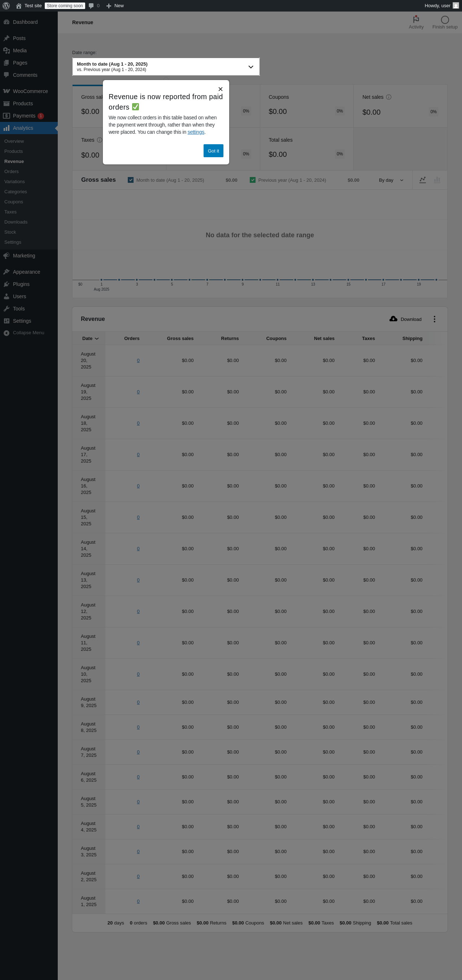Click the chart point at day 9
462x980 pixels.
tap(243, 280)
